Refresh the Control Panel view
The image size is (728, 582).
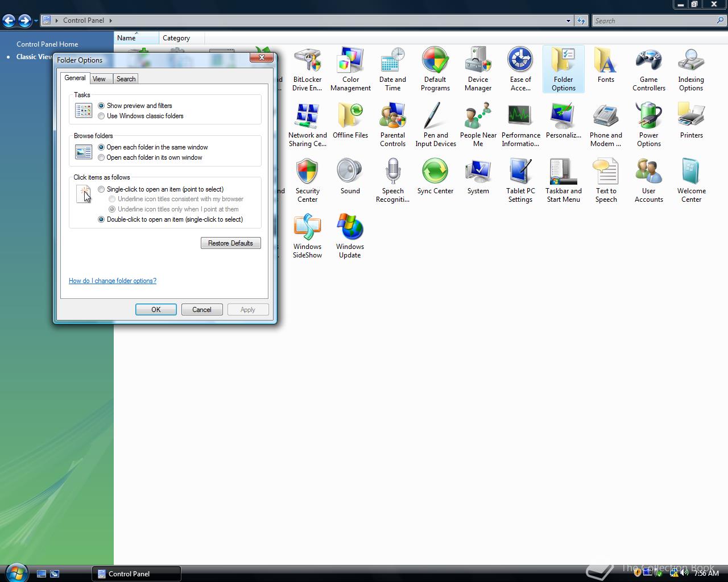click(581, 20)
